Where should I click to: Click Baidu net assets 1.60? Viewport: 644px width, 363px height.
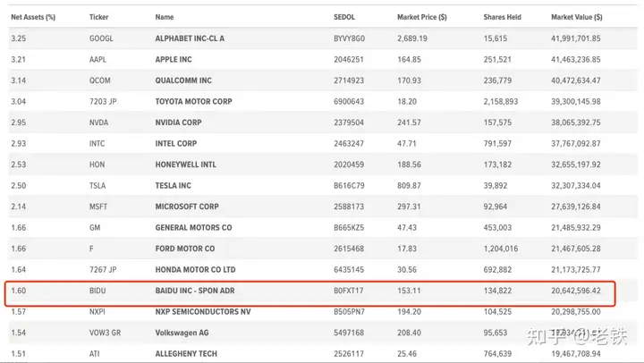pos(19,291)
